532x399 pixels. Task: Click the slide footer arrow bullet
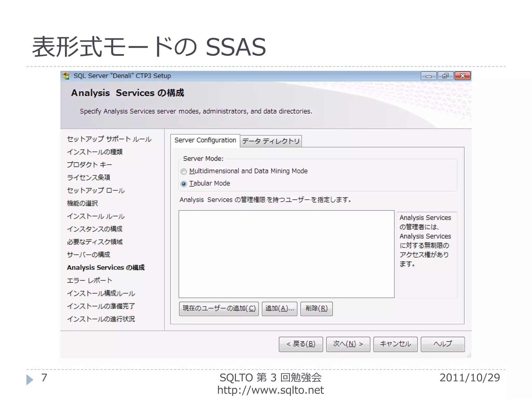click(30, 380)
